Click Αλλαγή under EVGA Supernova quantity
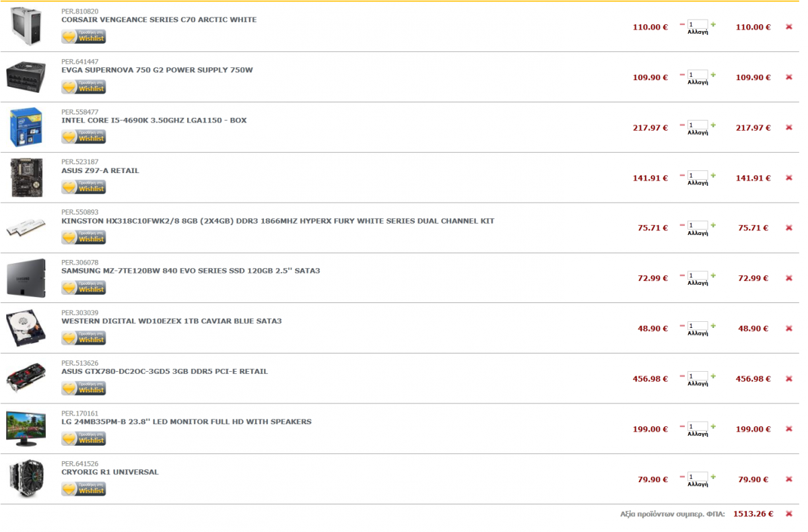This screenshot has width=808, height=532. coord(698,83)
